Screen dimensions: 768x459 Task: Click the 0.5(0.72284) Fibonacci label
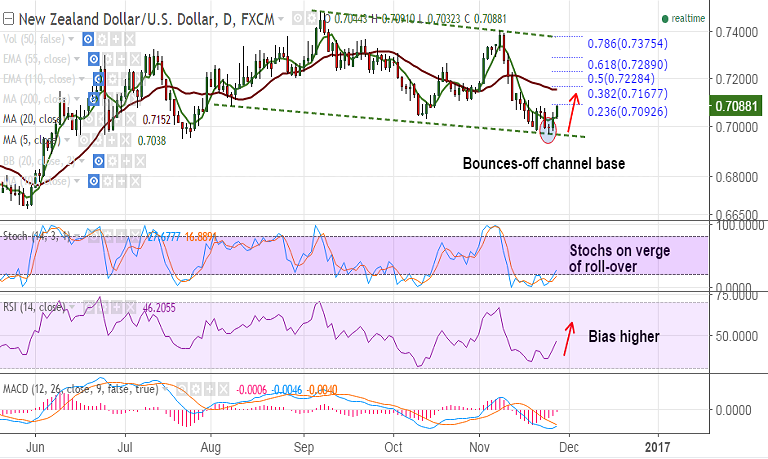621,79
